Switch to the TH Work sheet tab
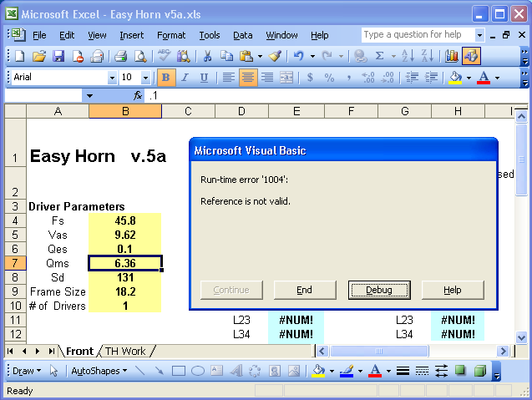 pyautogui.click(x=125, y=351)
